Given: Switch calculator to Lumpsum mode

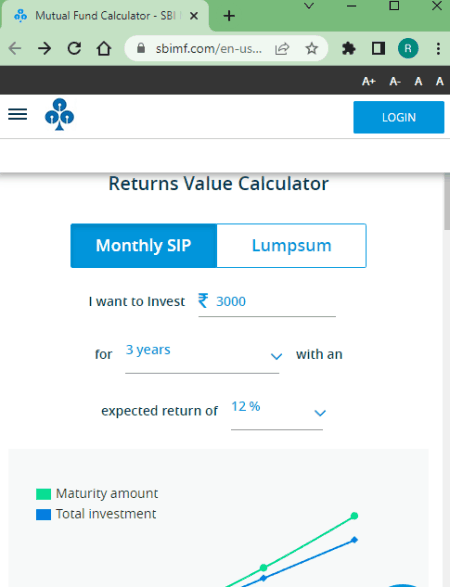Looking at the screenshot, I should tap(291, 246).
